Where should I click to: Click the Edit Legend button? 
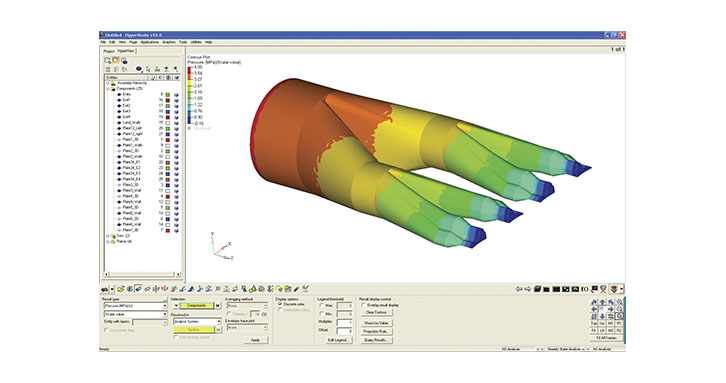pyautogui.click(x=339, y=340)
